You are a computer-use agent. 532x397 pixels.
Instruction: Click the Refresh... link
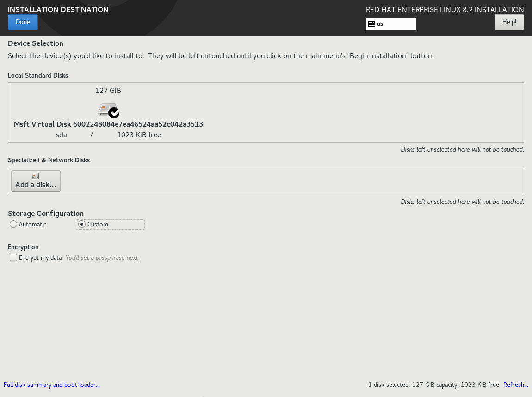516,385
